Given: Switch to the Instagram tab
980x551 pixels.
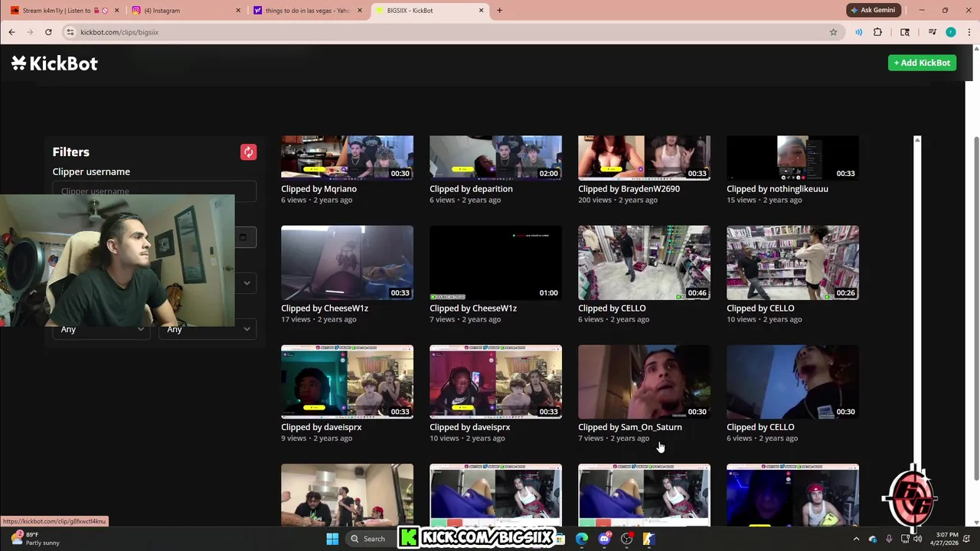Looking at the screenshot, I should 185,10.
